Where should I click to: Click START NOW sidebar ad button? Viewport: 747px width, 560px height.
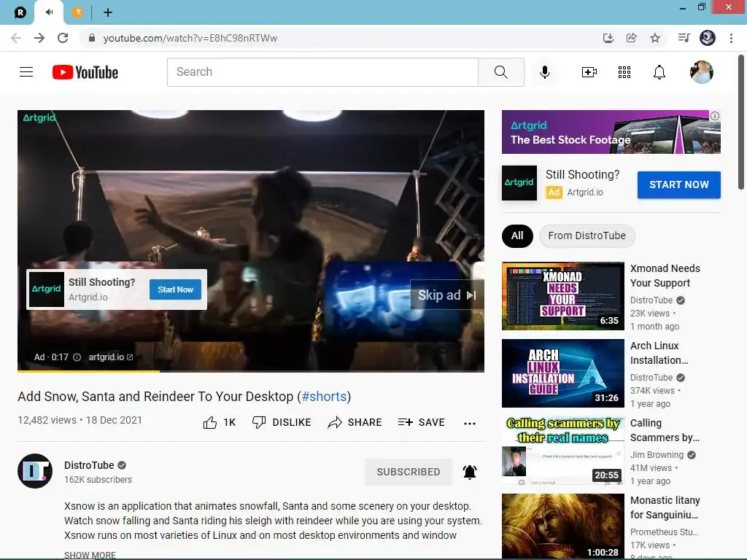pyautogui.click(x=679, y=184)
